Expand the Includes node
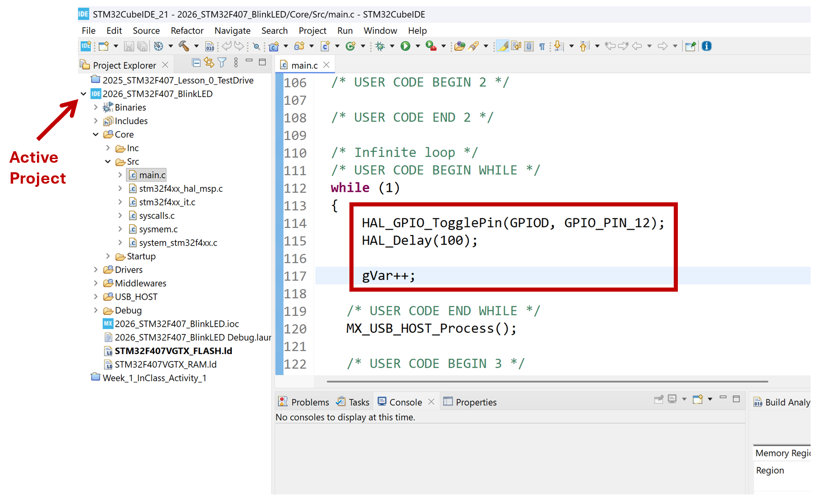 95,121
